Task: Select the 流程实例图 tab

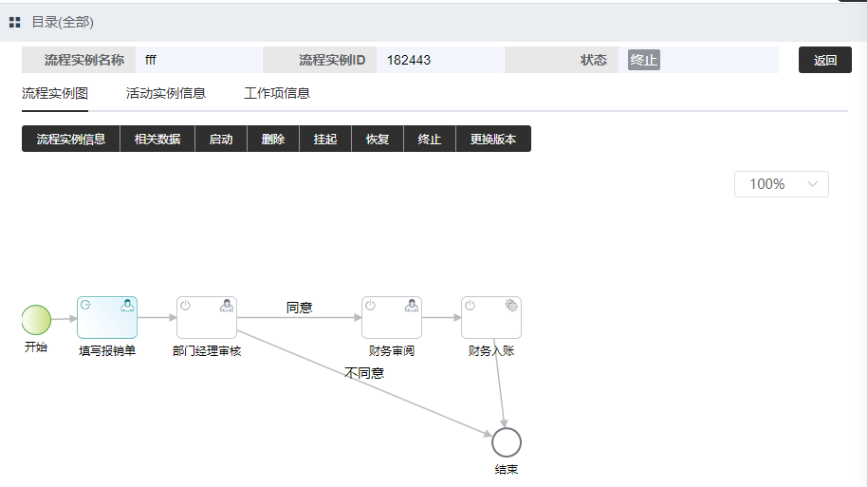Action: coord(55,93)
